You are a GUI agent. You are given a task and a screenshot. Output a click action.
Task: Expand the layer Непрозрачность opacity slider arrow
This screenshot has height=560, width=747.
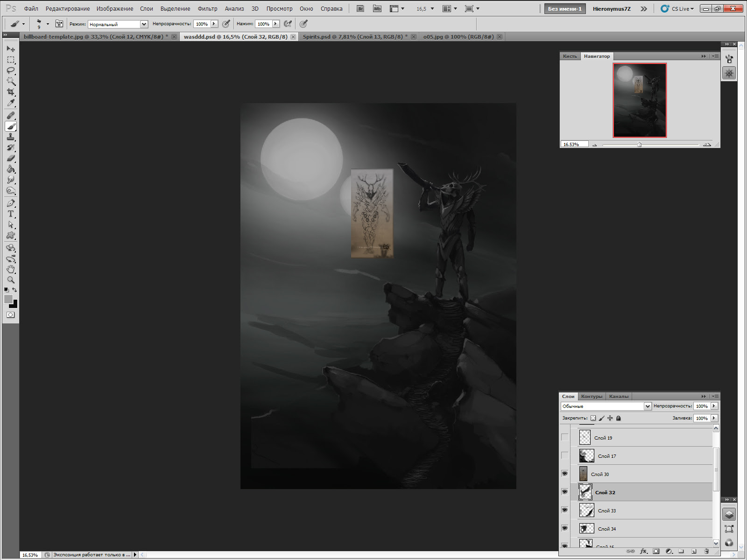(714, 406)
